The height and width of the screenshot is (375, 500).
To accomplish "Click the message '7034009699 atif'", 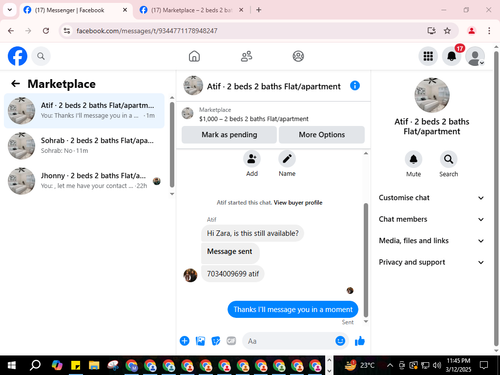I will click(x=233, y=274).
